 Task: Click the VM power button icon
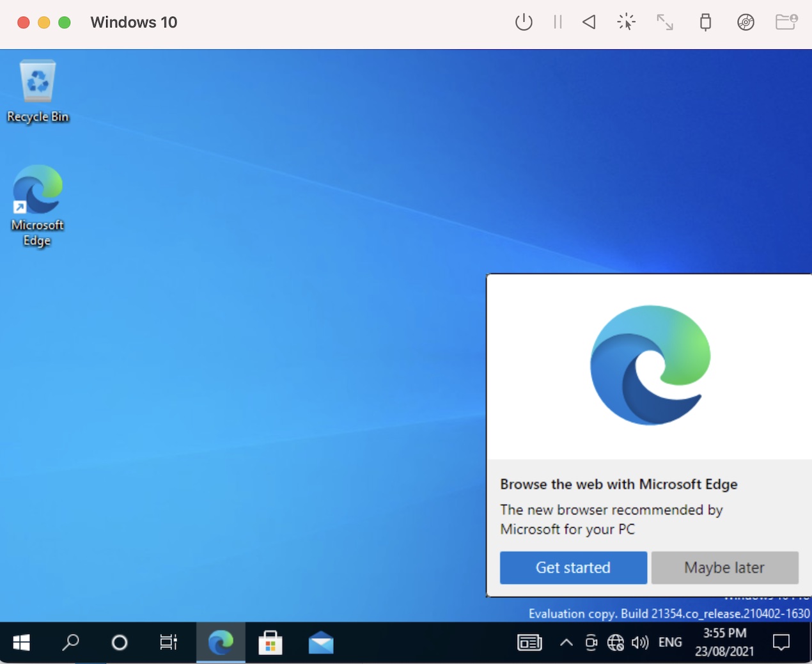[x=524, y=22]
